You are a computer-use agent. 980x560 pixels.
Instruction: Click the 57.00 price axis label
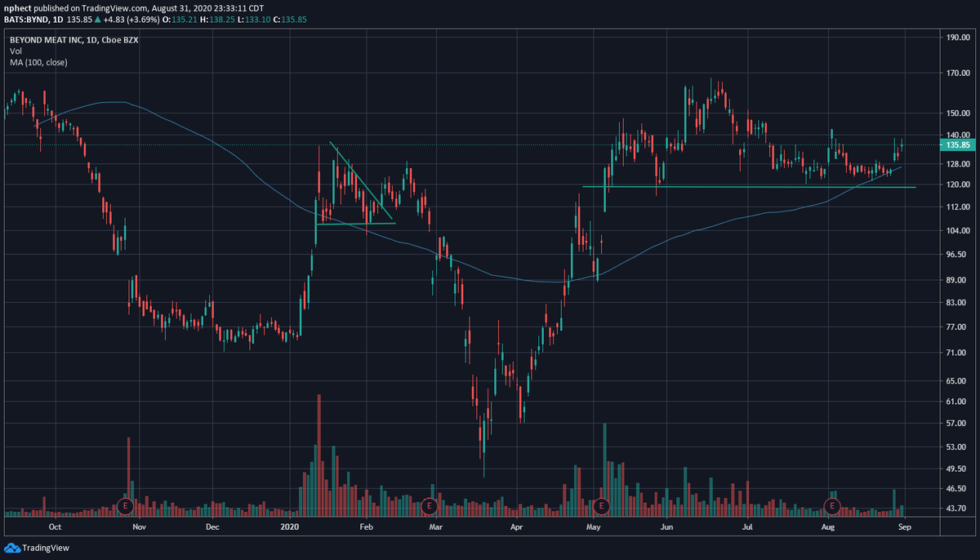[956, 424]
